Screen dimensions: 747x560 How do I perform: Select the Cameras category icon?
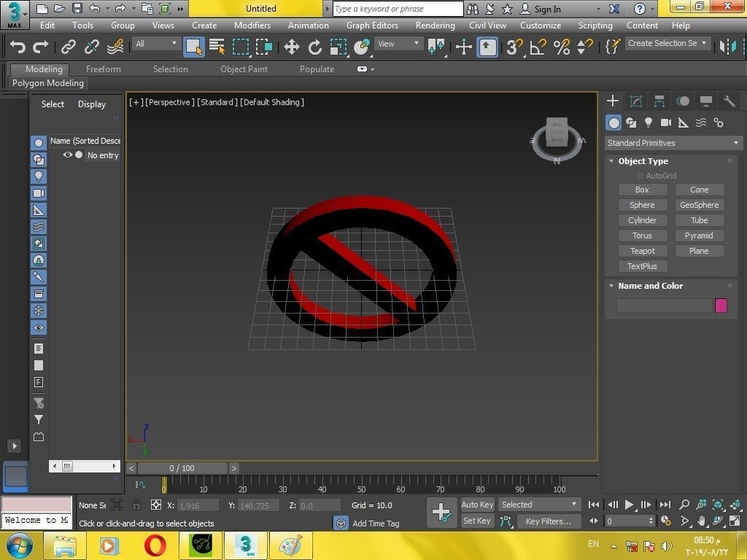[x=666, y=122]
